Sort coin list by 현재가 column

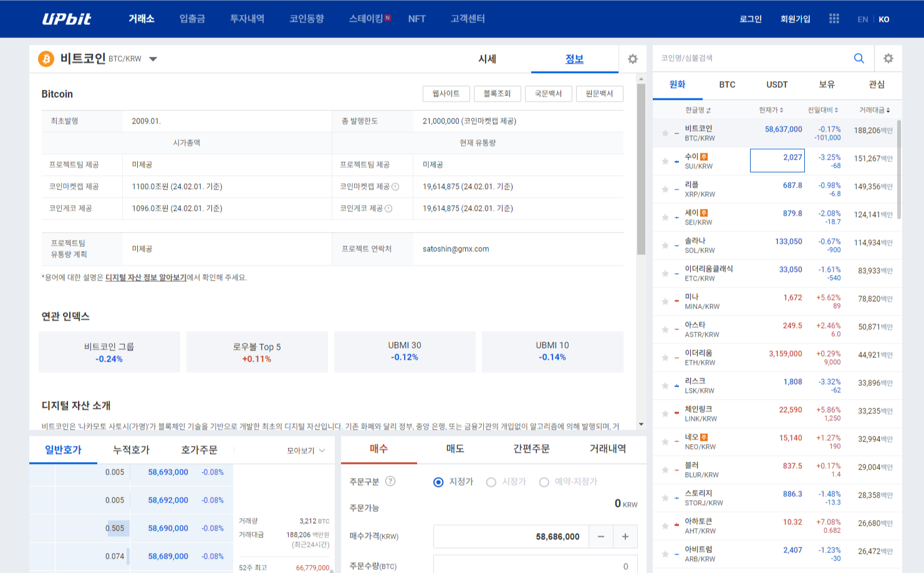pyautogui.click(x=771, y=110)
